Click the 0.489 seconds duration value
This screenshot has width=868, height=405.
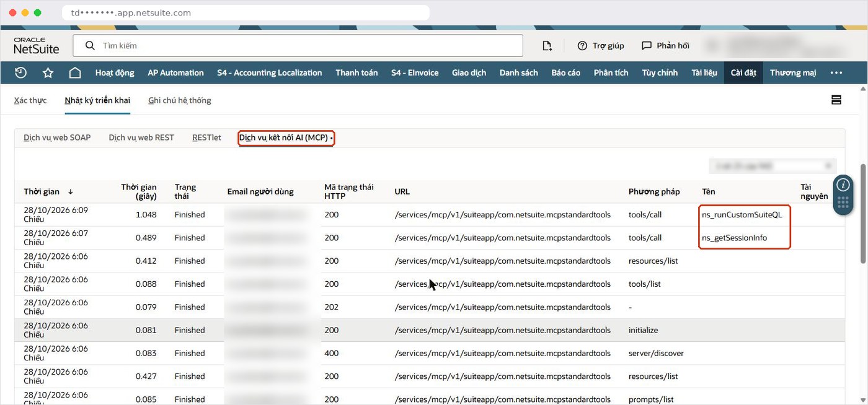[x=146, y=238]
